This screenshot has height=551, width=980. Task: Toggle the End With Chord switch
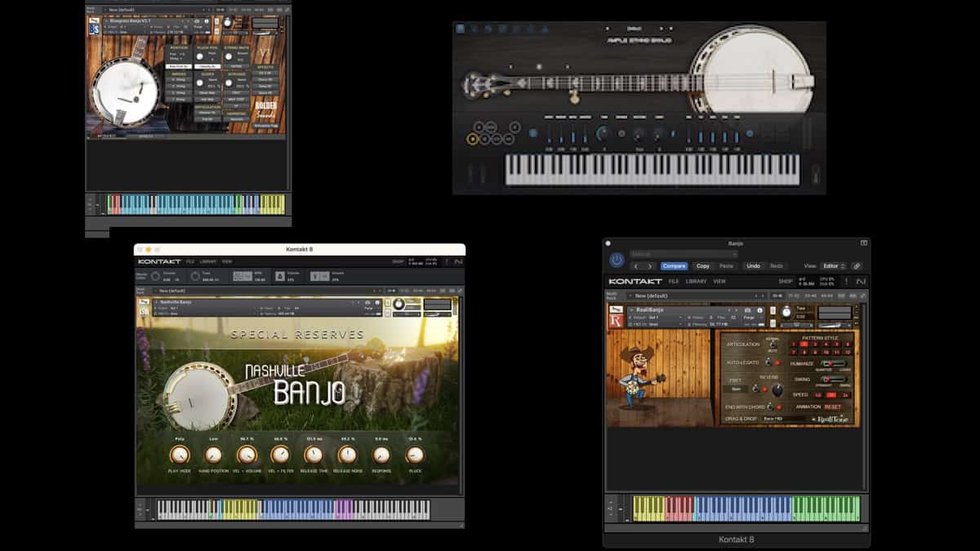(x=770, y=407)
